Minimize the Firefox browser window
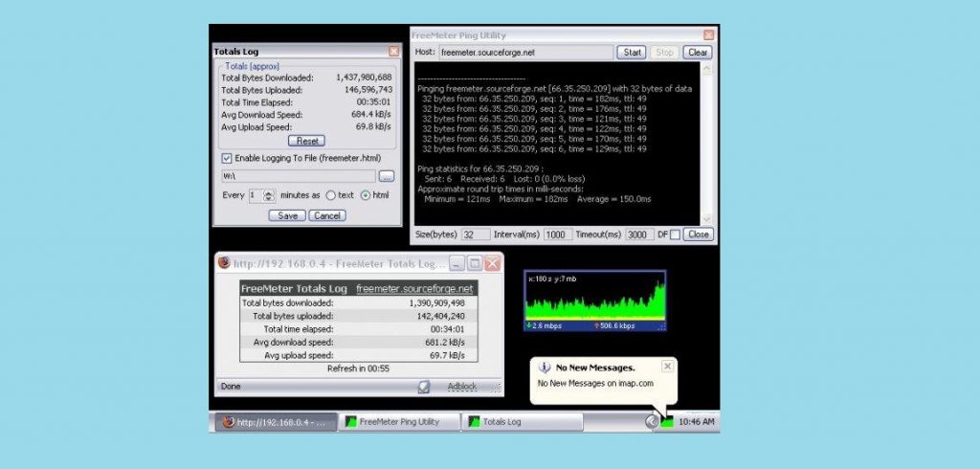980x469 pixels. [x=457, y=263]
